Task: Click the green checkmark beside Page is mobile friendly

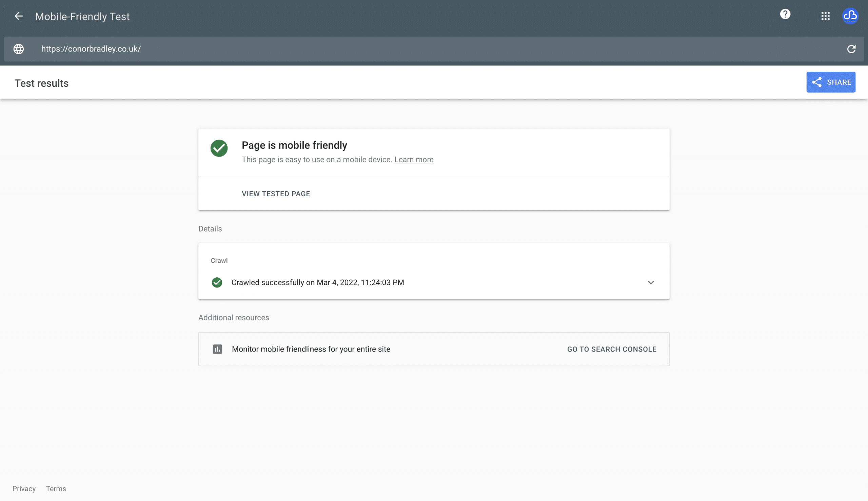Action: 219,148
